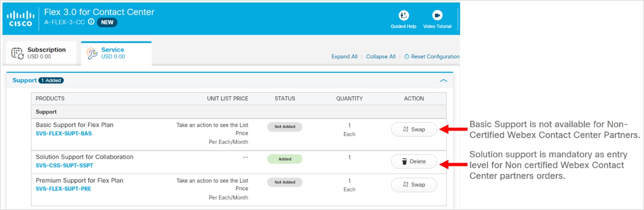Click the QUANTITY column header
Screen dimensions: 644x210
click(349, 98)
